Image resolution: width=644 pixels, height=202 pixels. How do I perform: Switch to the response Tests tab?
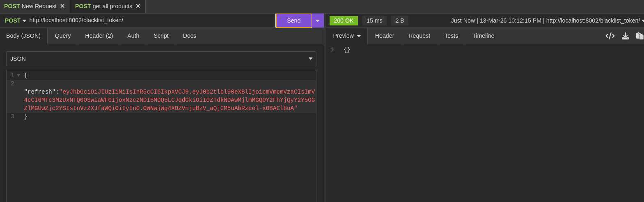(x=451, y=36)
